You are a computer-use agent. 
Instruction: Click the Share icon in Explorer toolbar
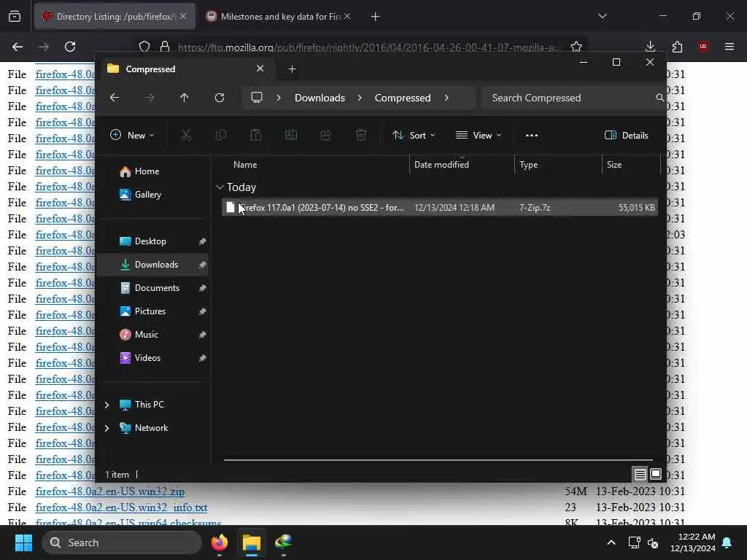click(326, 135)
